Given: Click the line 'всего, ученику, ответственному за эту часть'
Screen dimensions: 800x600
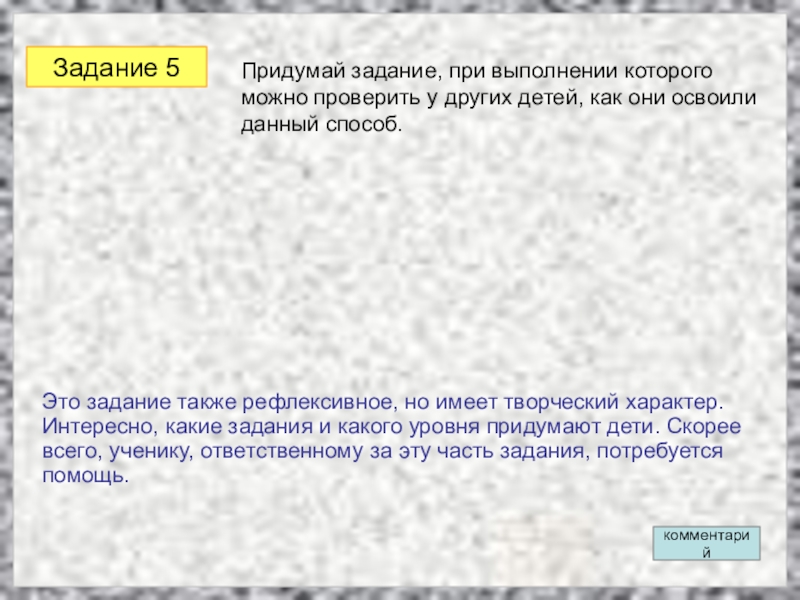Looking at the screenshot, I should click(382, 451).
